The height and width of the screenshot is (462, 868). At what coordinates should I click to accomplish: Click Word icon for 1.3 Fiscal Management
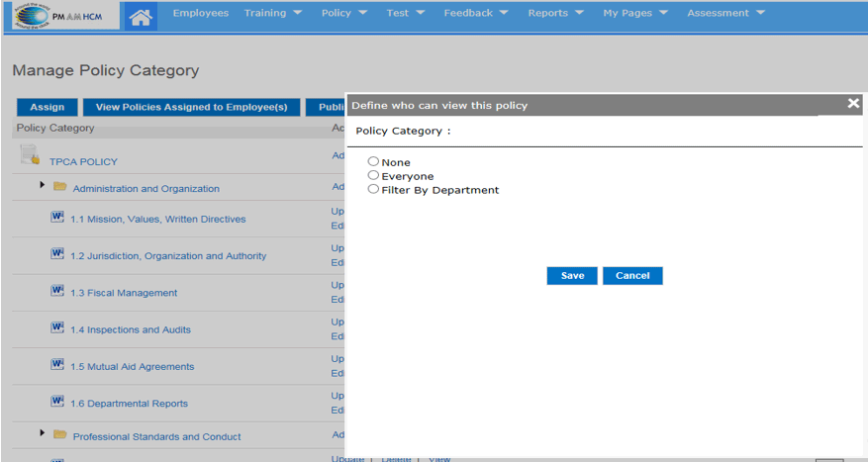(x=57, y=292)
